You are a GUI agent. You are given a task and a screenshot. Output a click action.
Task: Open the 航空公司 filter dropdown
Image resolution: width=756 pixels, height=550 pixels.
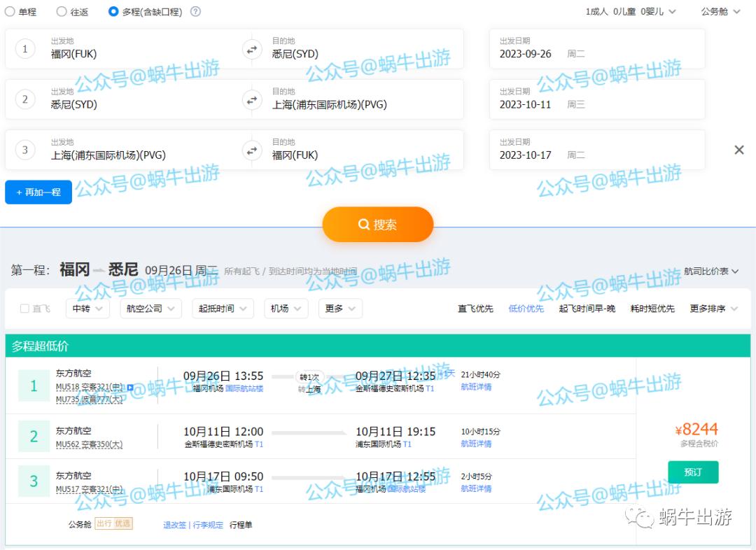150,309
